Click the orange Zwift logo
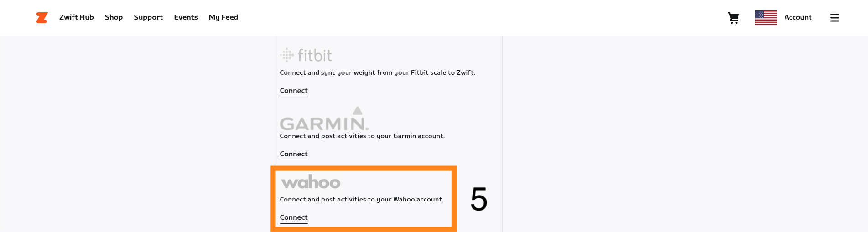The width and height of the screenshot is (868, 232). pyautogui.click(x=42, y=18)
